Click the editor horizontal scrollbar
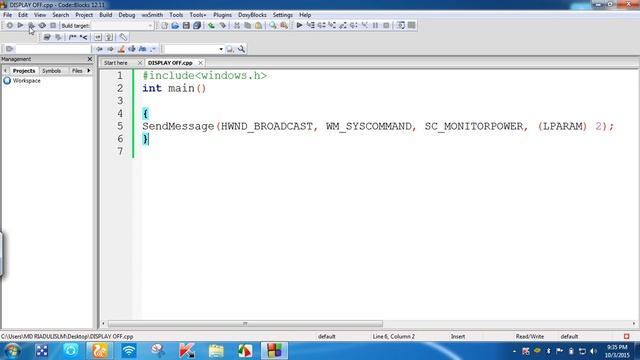This screenshot has width=640, height=360. [x=245, y=324]
